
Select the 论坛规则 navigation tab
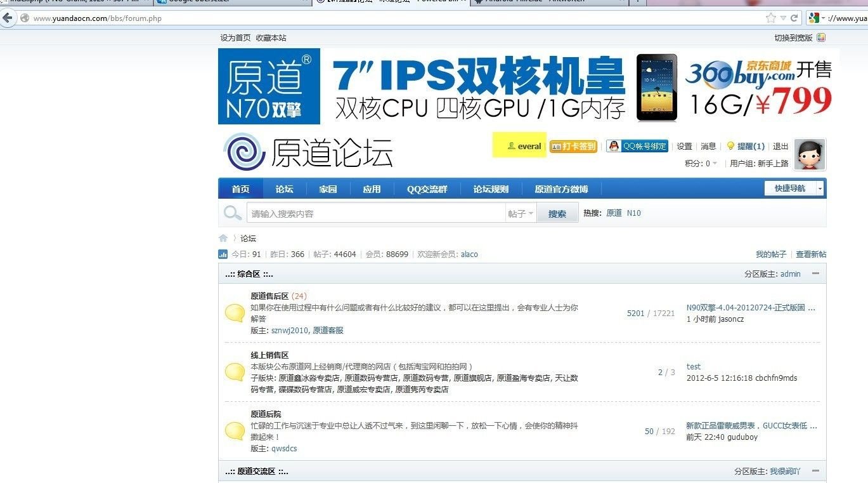click(491, 189)
